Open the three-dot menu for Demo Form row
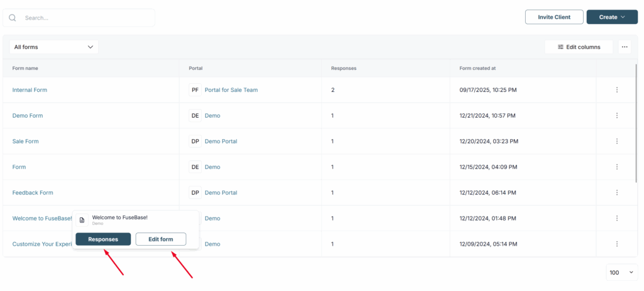 616,116
